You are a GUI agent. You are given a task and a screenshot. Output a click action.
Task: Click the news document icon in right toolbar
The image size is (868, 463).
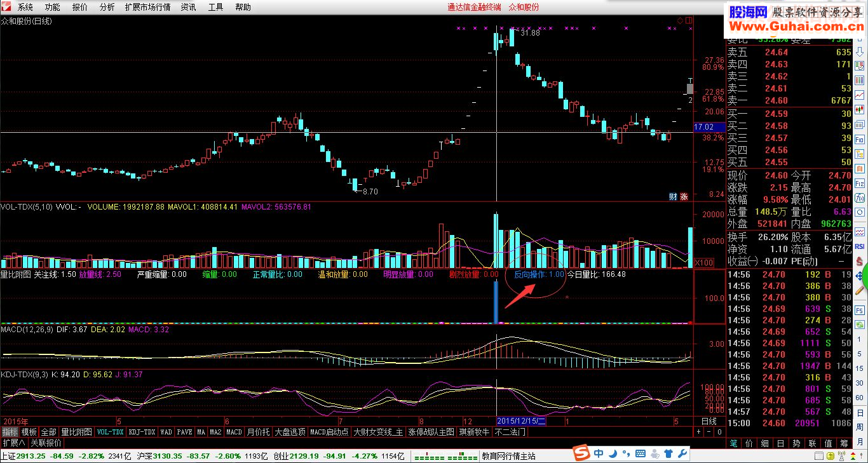coord(859,124)
